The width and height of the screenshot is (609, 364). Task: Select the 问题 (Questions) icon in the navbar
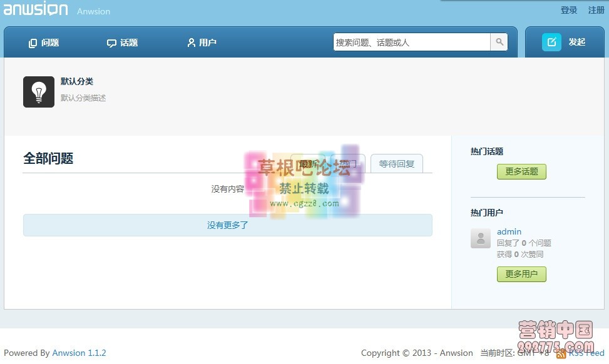[32, 42]
